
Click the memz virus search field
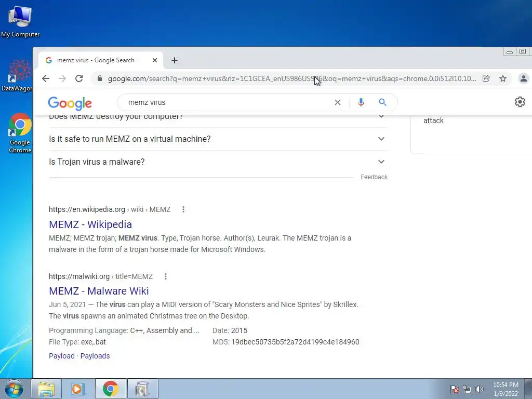tap(228, 102)
